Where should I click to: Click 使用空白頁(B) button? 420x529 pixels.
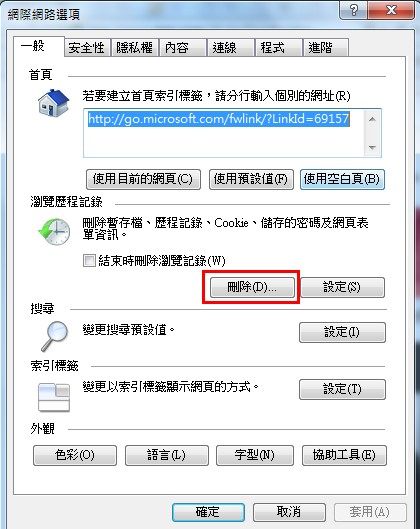342,179
